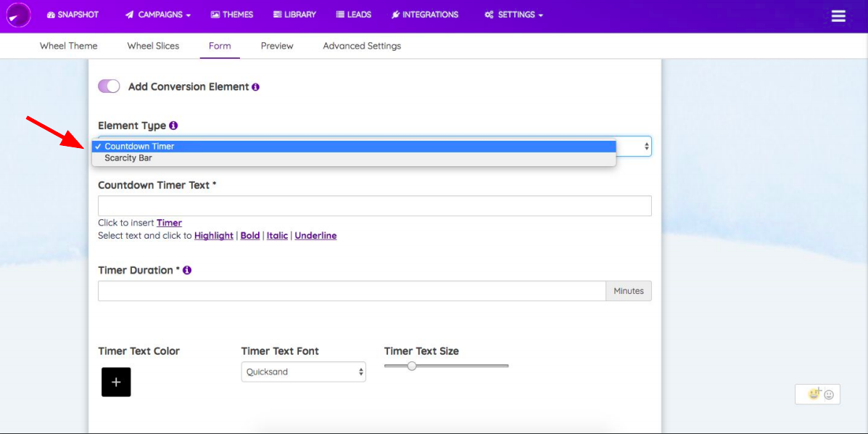Click in the Timer Duration field
The width and height of the screenshot is (868, 434).
pos(352,291)
